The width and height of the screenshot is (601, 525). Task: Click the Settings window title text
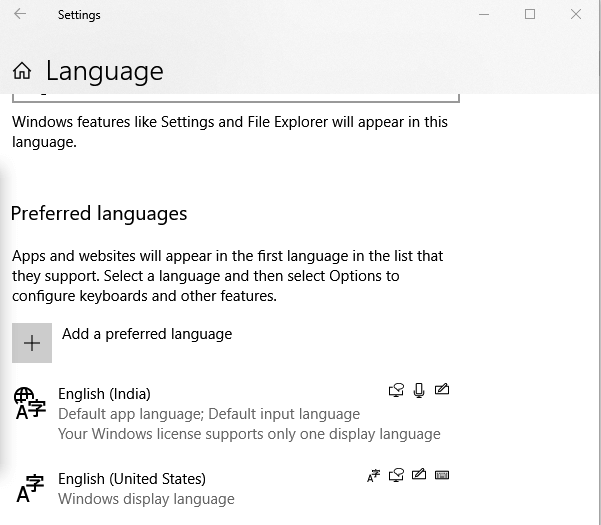79,15
